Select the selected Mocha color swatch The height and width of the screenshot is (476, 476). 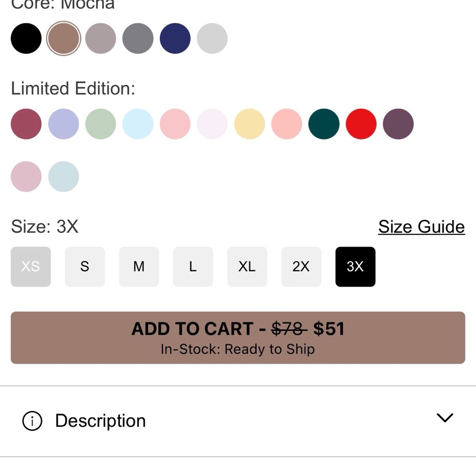(63, 39)
